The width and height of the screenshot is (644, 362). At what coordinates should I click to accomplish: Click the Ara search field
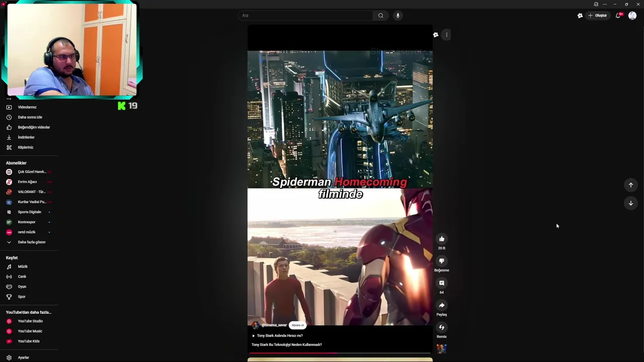click(x=305, y=16)
